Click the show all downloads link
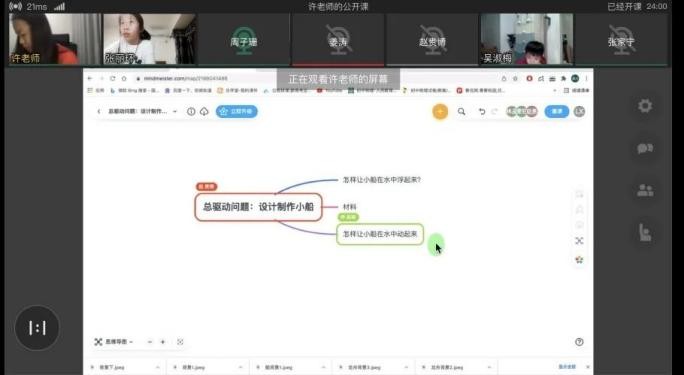The height and width of the screenshot is (375, 684). (567, 367)
